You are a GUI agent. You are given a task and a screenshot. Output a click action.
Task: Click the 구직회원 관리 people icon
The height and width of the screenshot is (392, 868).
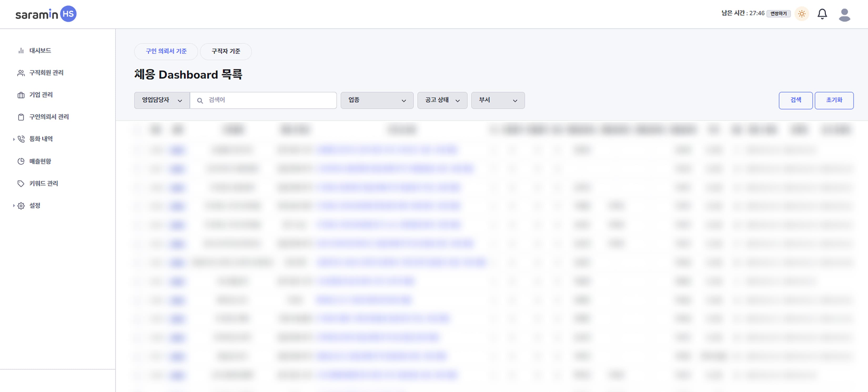[x=21, y=73]
